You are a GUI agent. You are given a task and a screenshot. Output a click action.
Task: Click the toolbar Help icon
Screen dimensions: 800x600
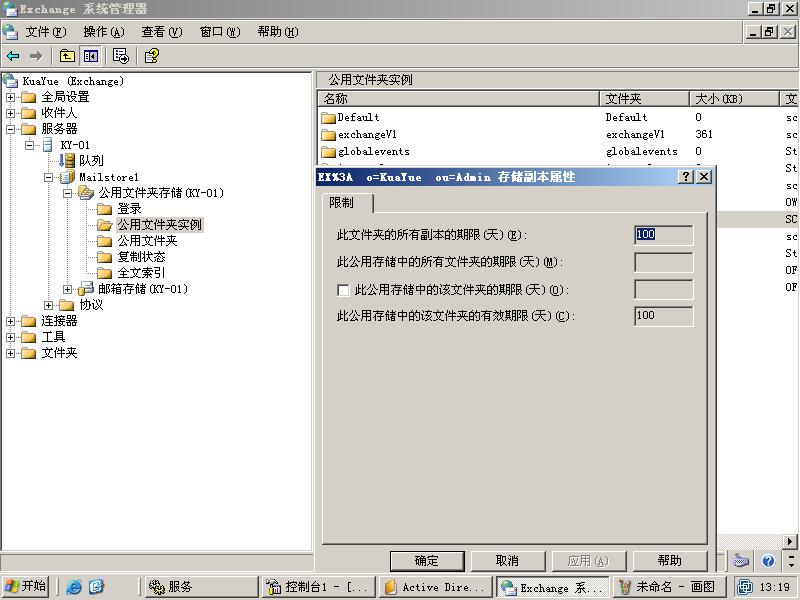click(152, 56)
